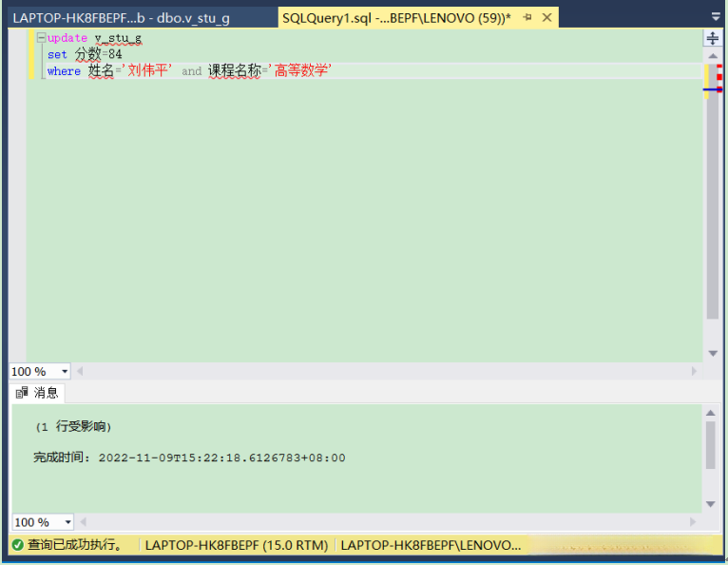Pin the SQLQuery1.sql tab
The image size is (728, 565).
pyautogui.click(x=527, y=18)
